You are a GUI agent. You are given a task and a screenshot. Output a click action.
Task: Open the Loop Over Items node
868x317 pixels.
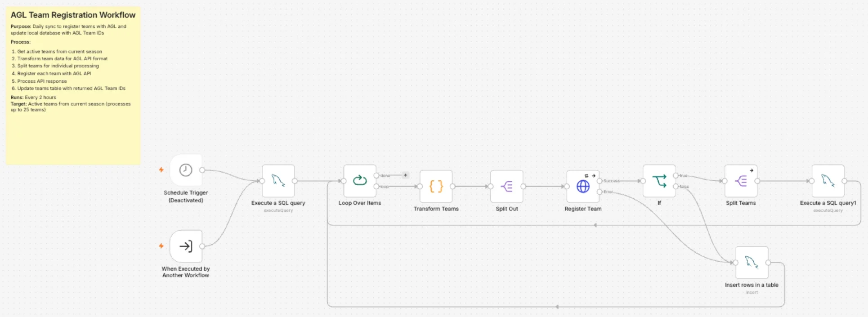(360, 181)
